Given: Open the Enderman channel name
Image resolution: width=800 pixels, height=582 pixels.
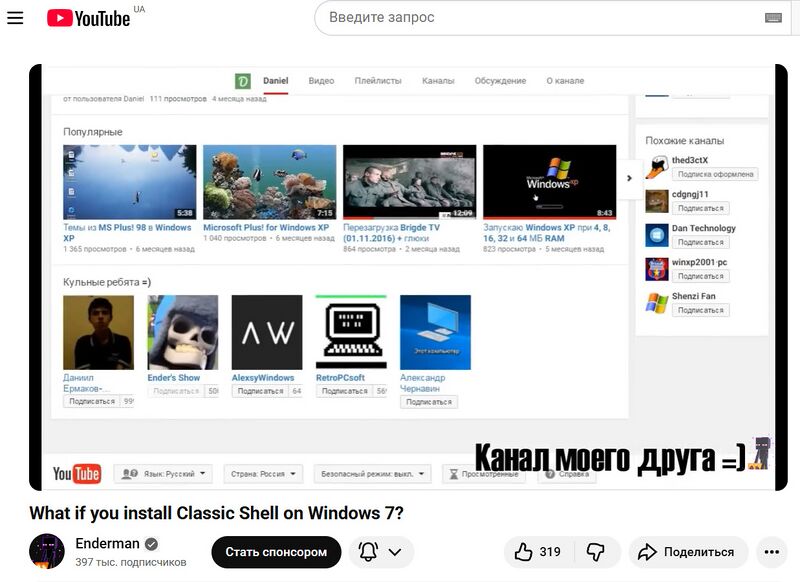Looking at the screenshot, I should pyautogui.click(x=107, y=543).
